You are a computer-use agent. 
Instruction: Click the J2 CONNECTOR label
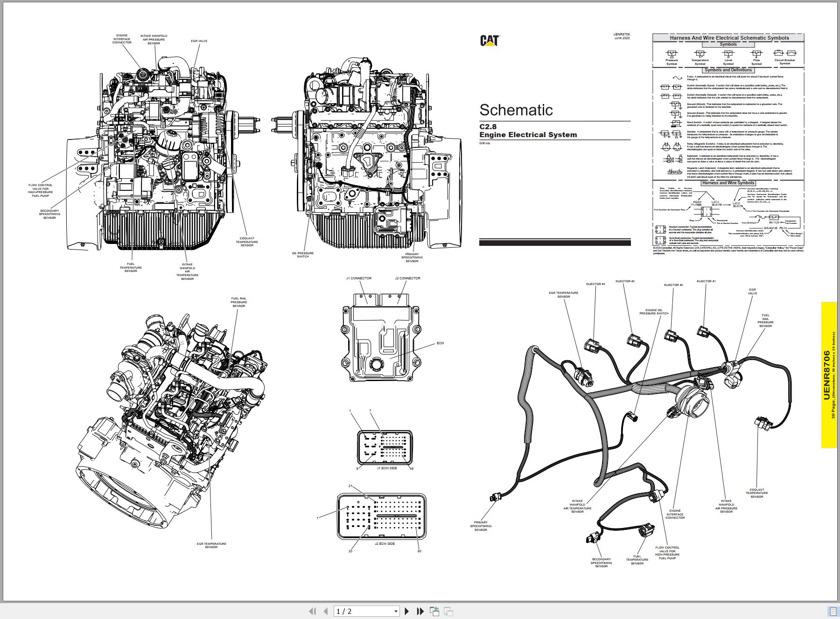[407, 278]
